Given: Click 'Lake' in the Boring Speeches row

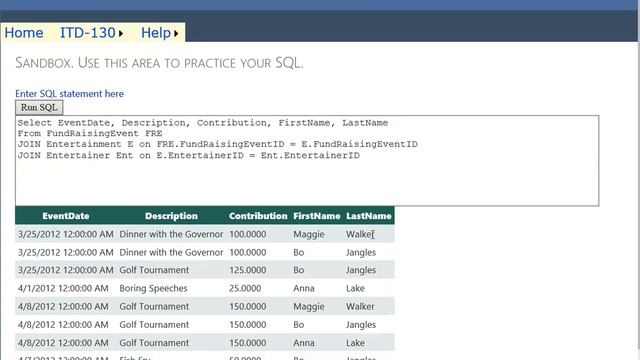Looking at the screenshot, I should [x=355, y=288].
